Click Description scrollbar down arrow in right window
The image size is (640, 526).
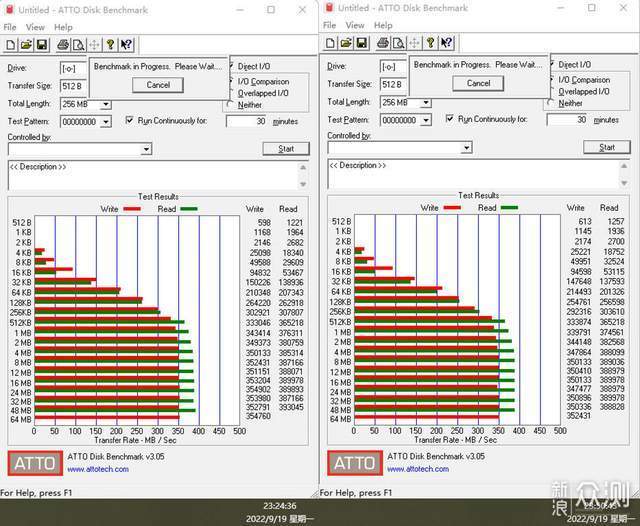click(x=624, y=183)
